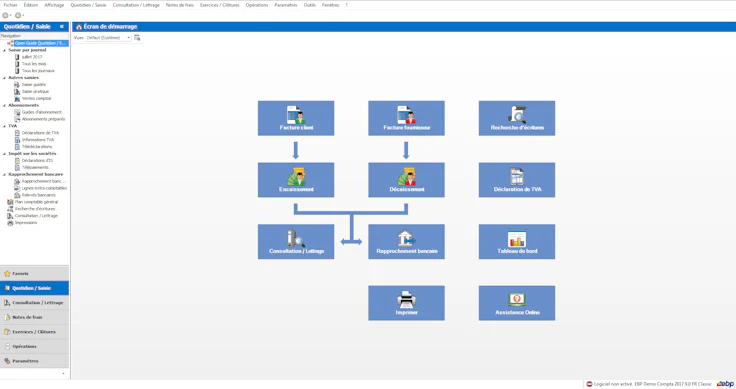This screenshot has width=736, height=389.
Task: Open the Assistance Online tile
Action: tap(517, 303)
